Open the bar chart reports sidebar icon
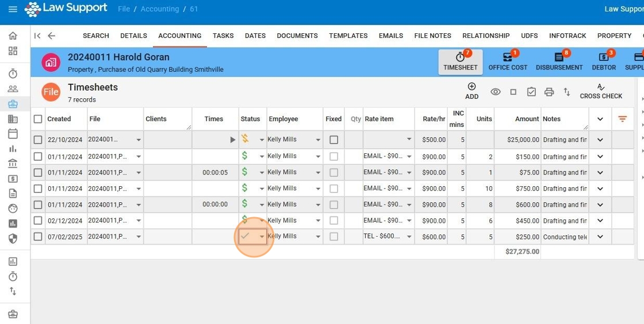The image size is (644, 324). (13, 148)
